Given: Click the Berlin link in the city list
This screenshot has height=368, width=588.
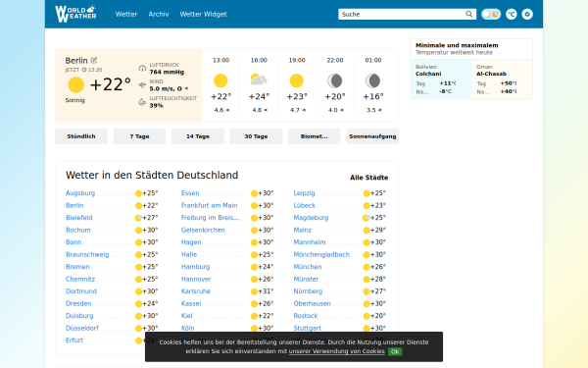Looking at the screenshot, I should (74, 205).
